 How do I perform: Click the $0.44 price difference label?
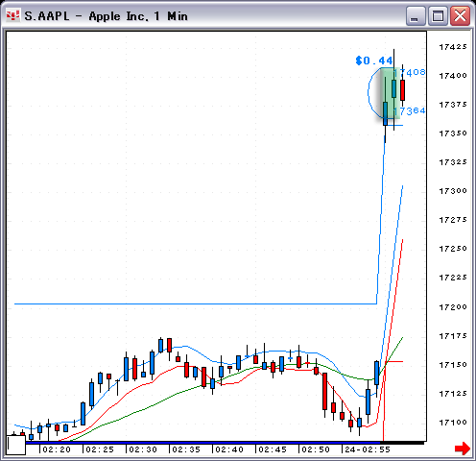pos(374,61)
